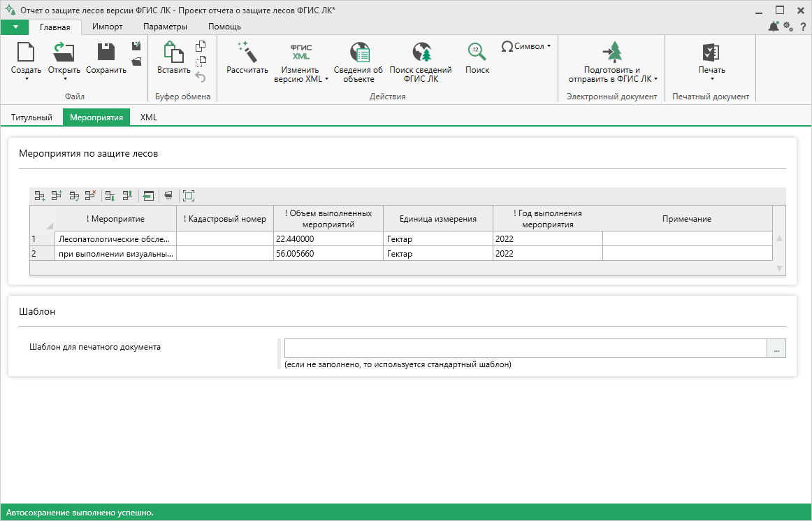Move table row down with arrow icon
Image resolution: width=812 pixels, height=521 pixels.
[110, 195]
